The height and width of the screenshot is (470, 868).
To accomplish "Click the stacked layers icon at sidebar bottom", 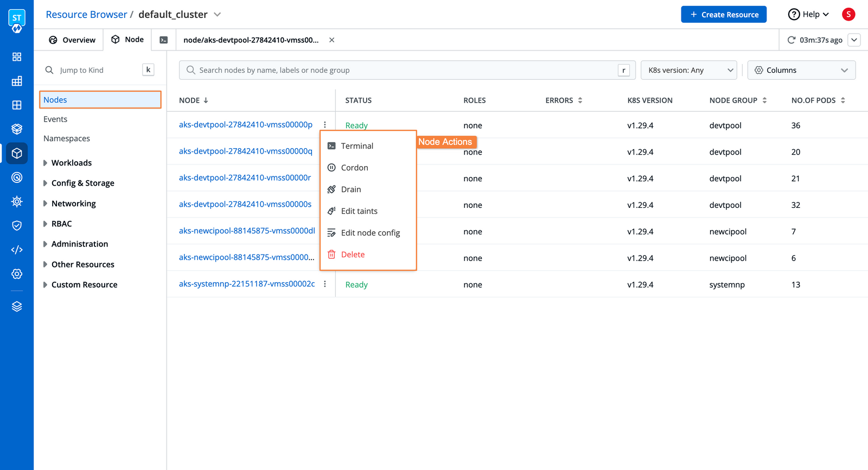I will click(x=17, y=307).
